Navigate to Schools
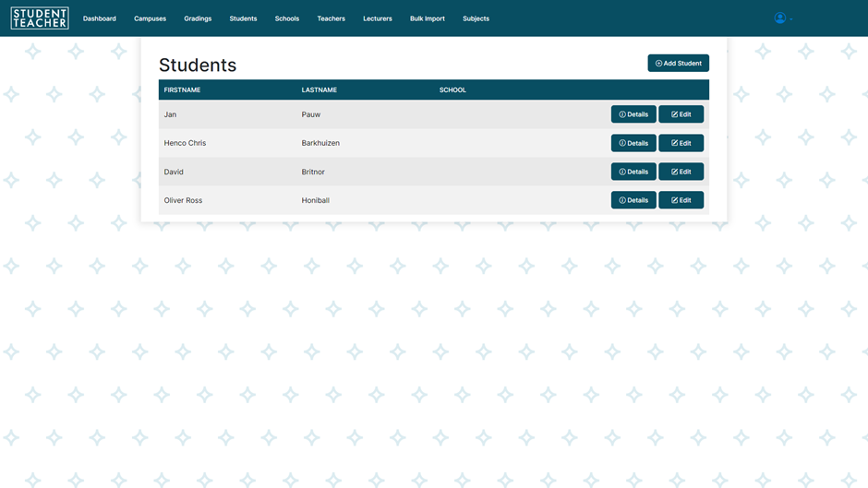The width and height of the screenshot is (868, 488). pyautogui.click(x=287, y=18)
